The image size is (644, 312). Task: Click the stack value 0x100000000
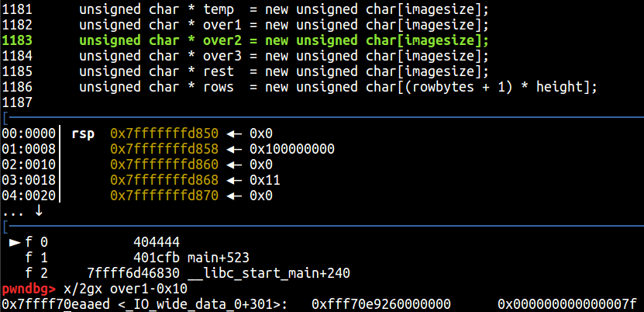292,149
